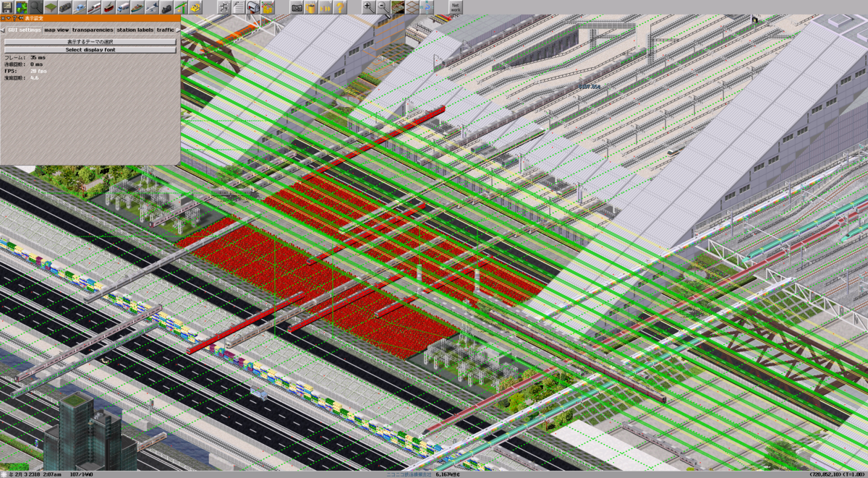Screen dimensions: 868x478
Task: Open the Network toolbar button
Action: 455,7
